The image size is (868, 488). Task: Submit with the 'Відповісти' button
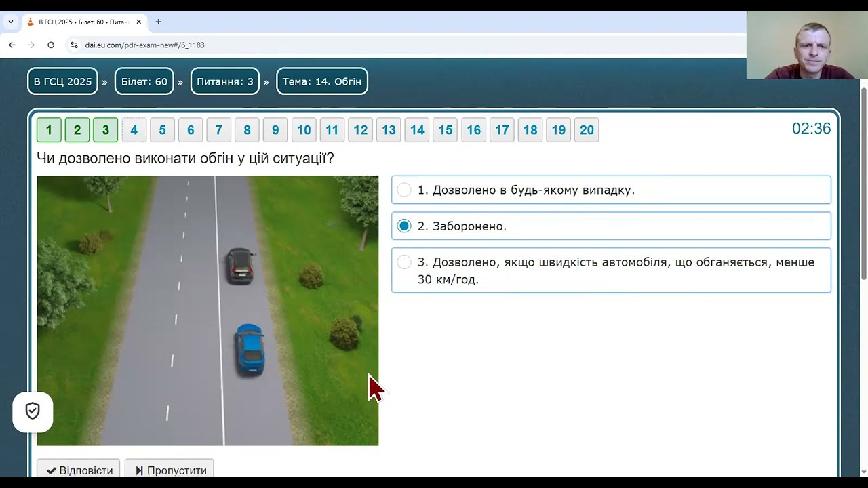pos(79,470)
